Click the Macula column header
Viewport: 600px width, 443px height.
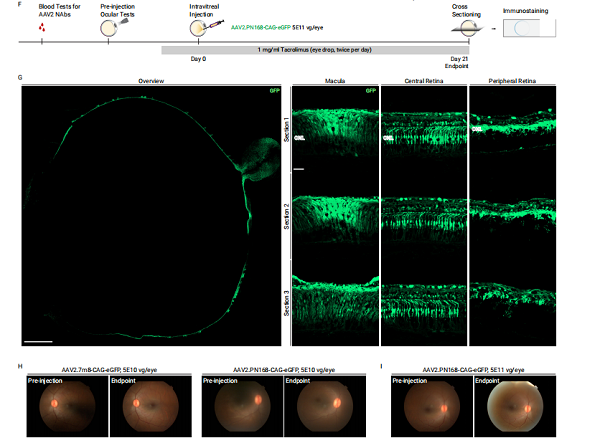coord(335,81)
